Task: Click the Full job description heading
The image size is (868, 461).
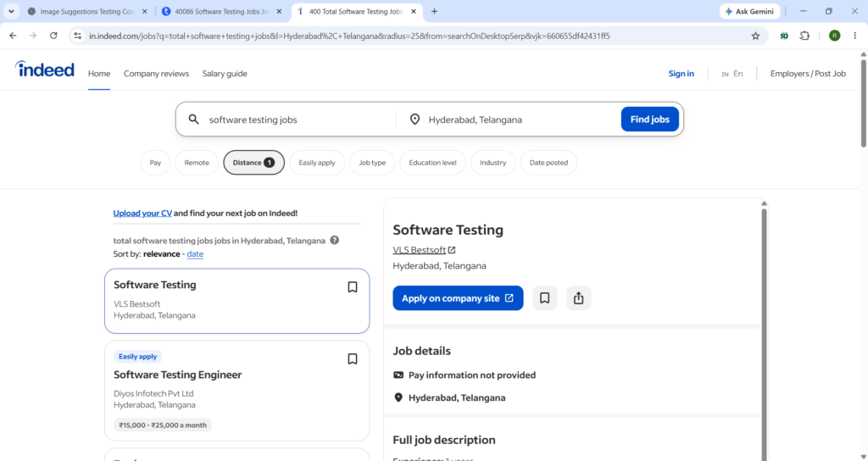Action: pyautogui.click(x=444, y=440)
